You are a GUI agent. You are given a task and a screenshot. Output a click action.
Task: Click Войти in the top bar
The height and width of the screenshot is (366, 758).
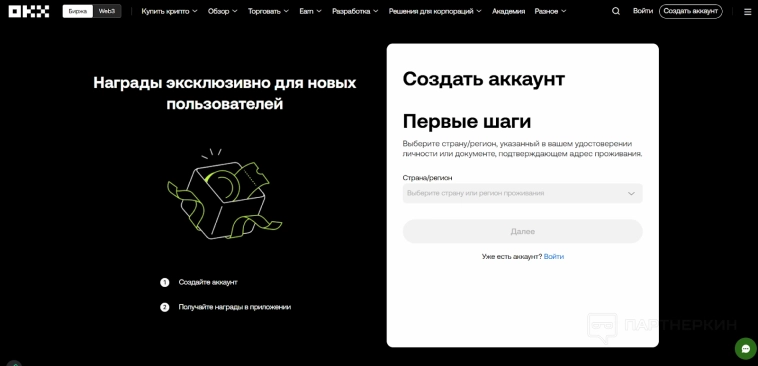[x=642, y=11]
